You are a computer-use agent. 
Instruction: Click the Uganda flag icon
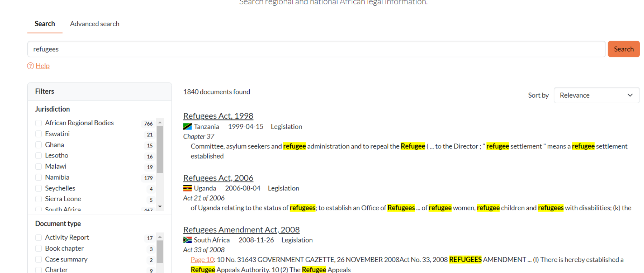(187, 188)
